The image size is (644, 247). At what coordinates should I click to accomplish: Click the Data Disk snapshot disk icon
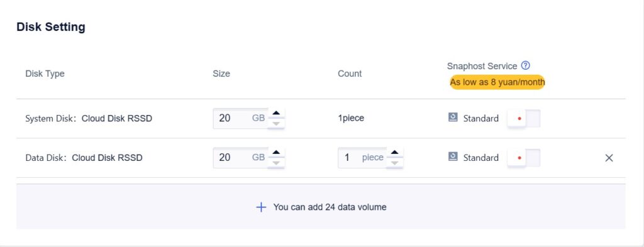453,157
